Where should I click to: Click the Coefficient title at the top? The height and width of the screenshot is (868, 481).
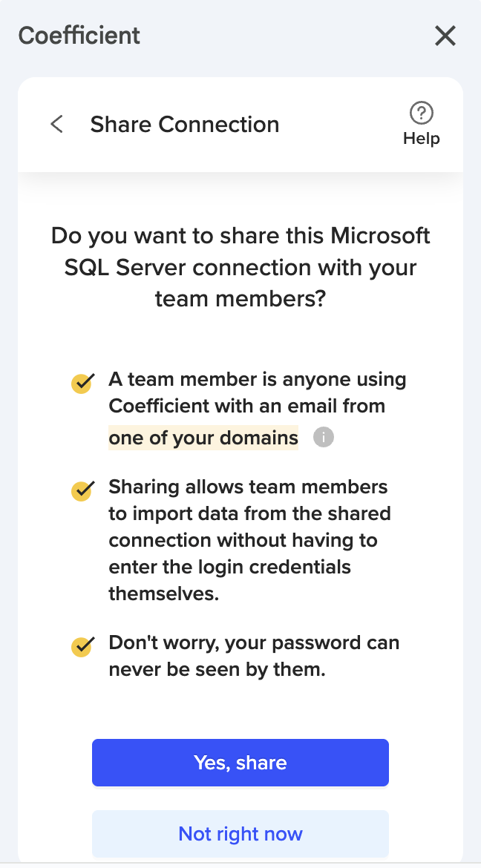[x=79, y=36]
